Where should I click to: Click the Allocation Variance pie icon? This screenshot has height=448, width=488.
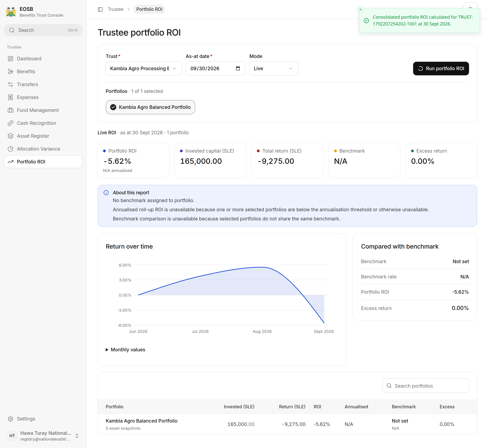[10, 149]
